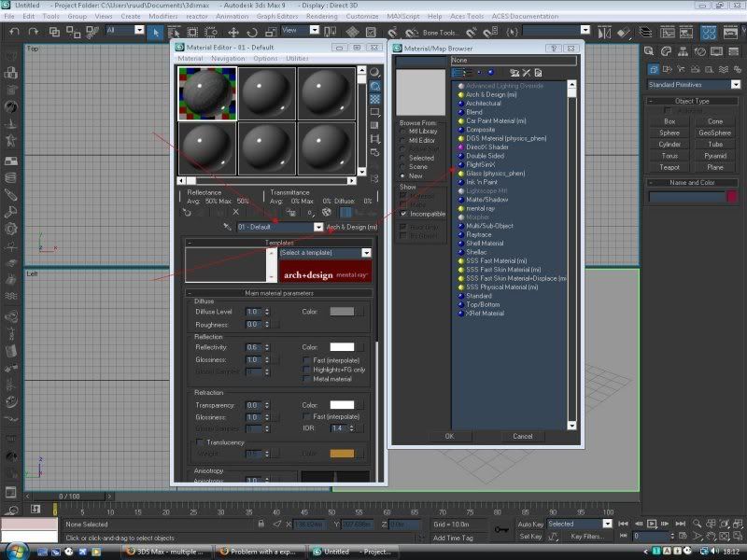
Task: Open Material Editor Navigation menu
Action: point(228,58)
